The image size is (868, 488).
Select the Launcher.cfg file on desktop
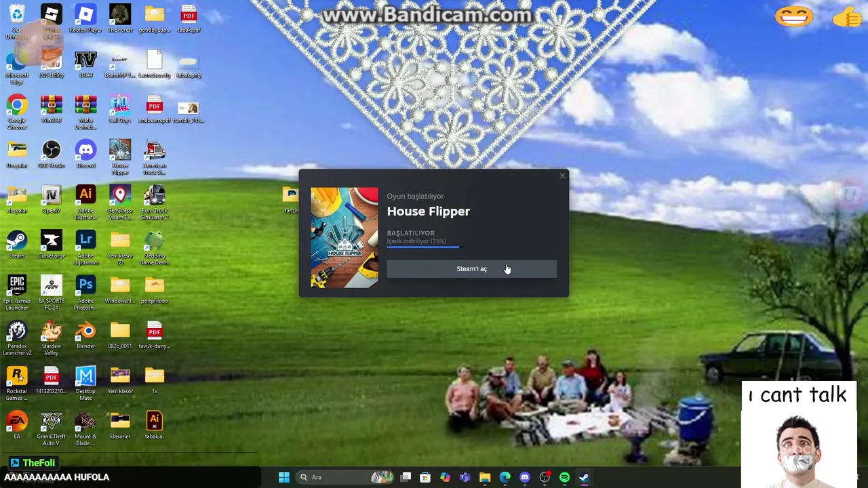click(x=155, y=64)
